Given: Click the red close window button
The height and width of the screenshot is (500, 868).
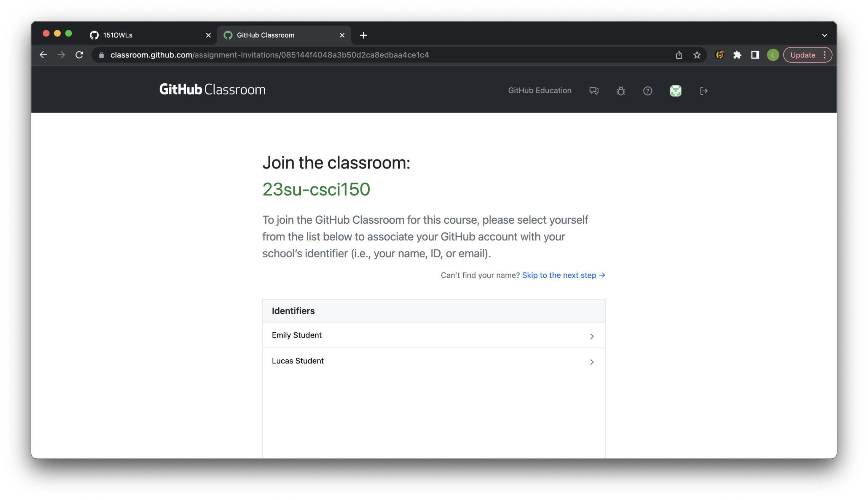Looking at the screenshot, I should 46,33.
